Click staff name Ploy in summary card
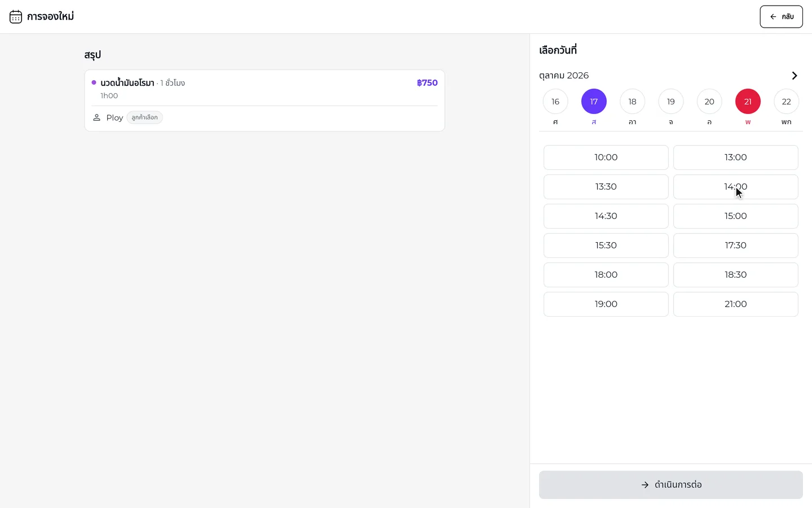The width and height of the screenshot is (812, 508). coord(114,117)
